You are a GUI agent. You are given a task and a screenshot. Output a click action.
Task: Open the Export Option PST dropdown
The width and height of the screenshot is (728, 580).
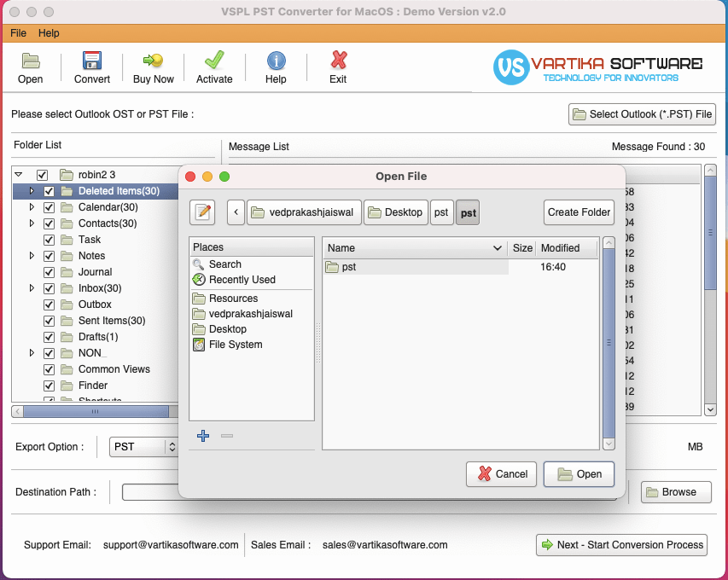pyautogui.click(x=144, y=447)
